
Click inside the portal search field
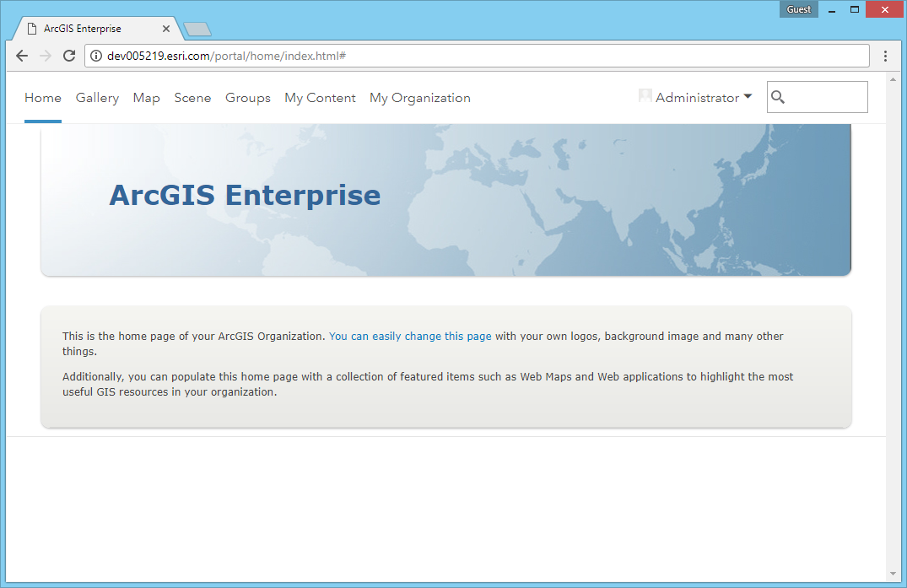click(825, 97)
